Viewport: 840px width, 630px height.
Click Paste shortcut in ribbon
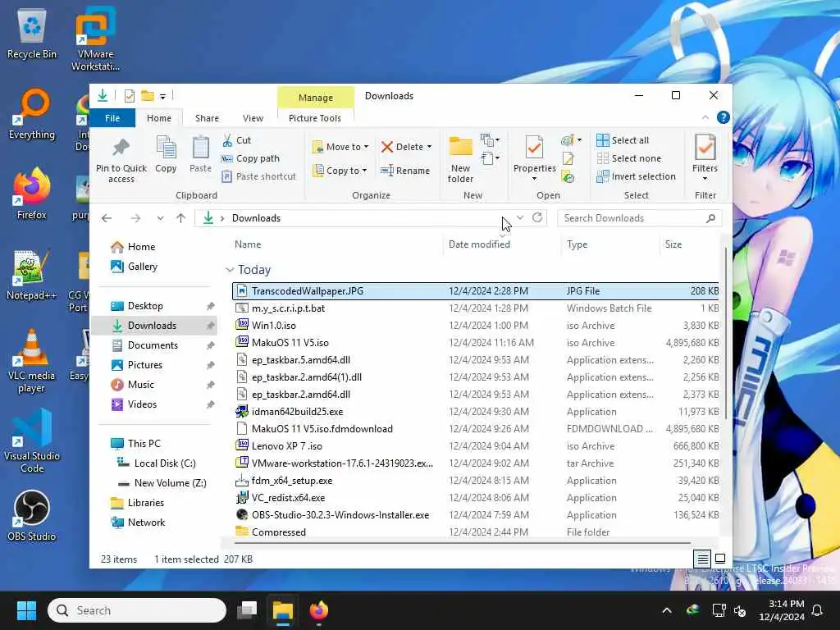(258, 176)
